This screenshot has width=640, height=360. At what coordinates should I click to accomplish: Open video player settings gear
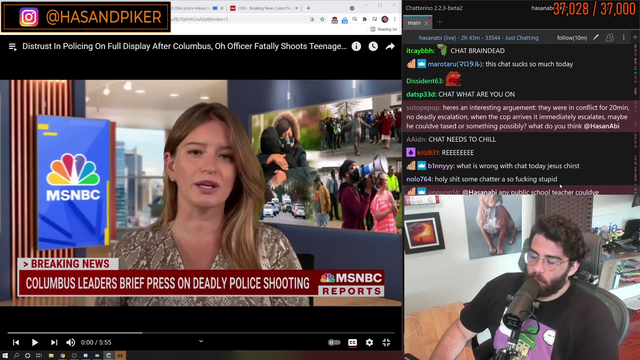[x=369, y=342]
